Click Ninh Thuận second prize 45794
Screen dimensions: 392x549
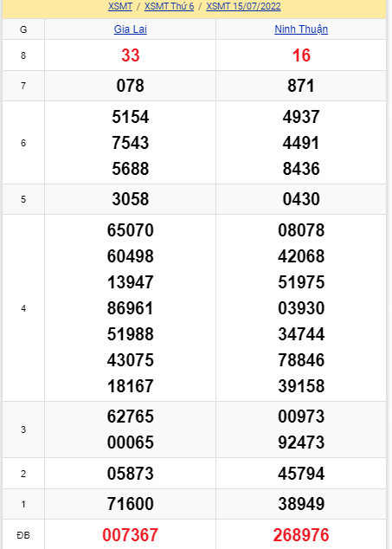coord(301,474)
